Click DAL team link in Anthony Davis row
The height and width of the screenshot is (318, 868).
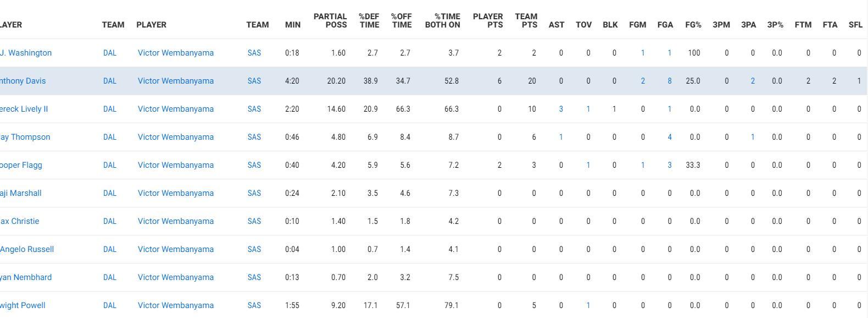pos(110,81)
